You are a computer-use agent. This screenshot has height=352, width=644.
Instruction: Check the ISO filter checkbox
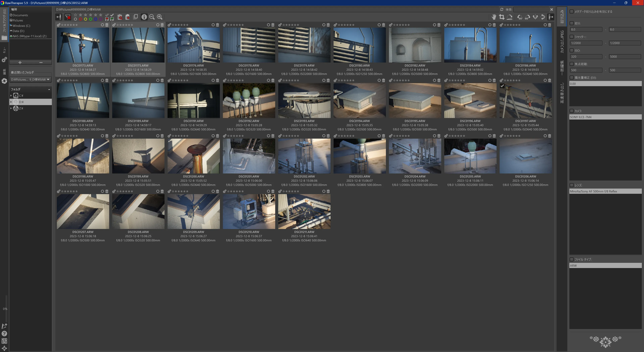[572, 50]
